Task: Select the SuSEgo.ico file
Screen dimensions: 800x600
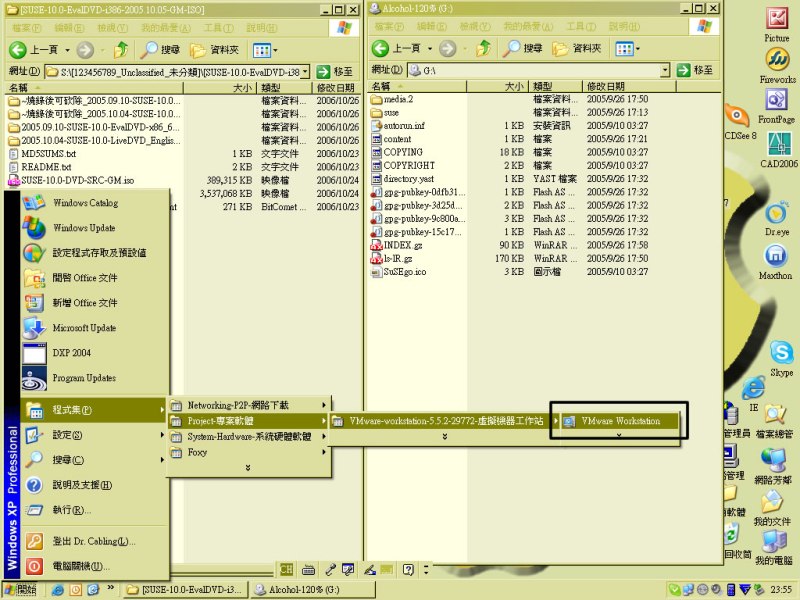Action: pyautogui.click(x=398, y=271)
